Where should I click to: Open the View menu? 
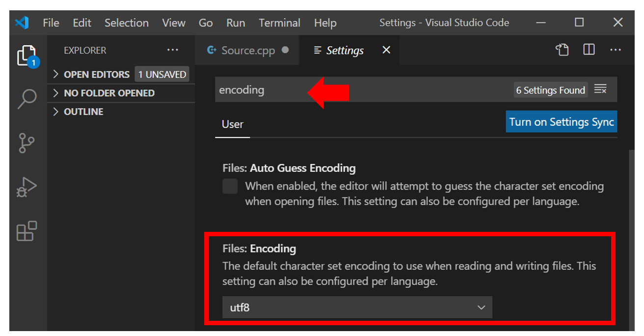(x=174, y=23)
